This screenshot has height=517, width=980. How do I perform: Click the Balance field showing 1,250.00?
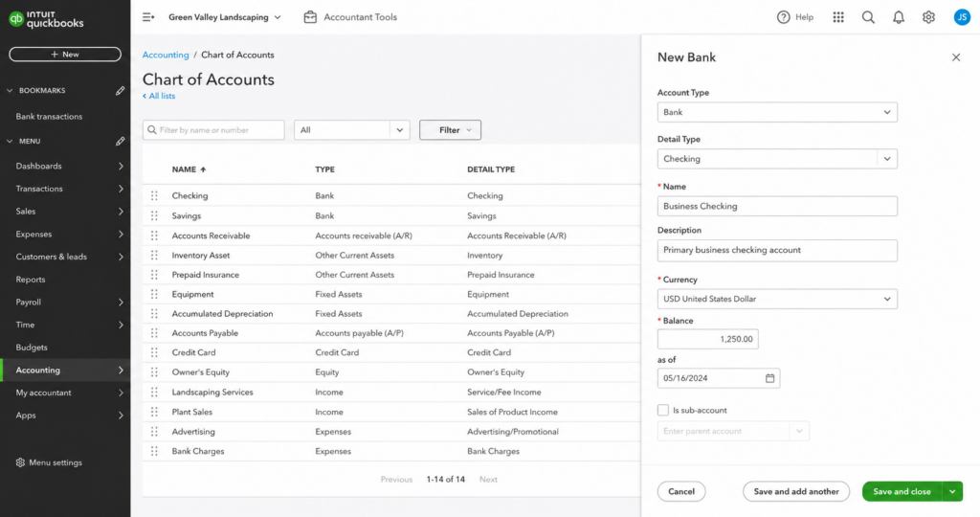[x=707, y=340]
